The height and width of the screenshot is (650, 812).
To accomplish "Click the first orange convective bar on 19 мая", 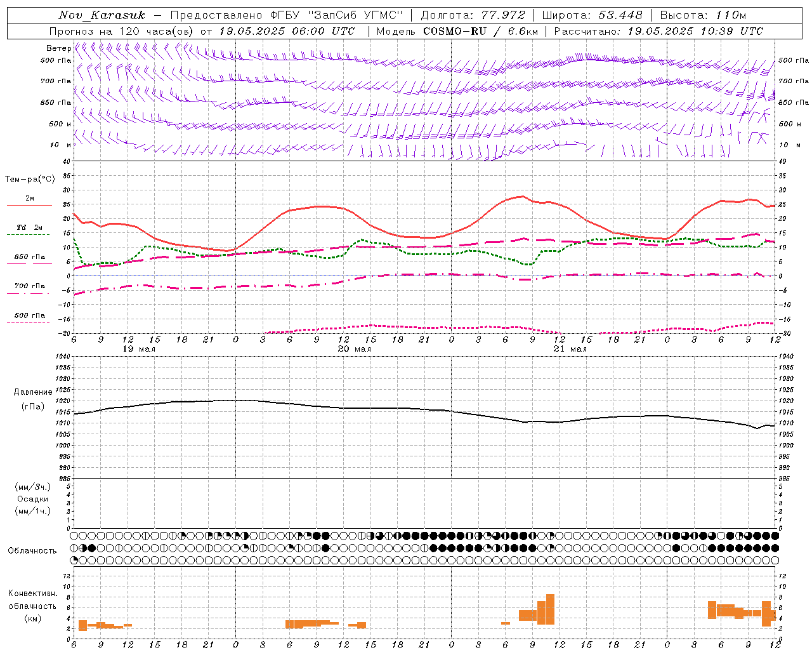I will point(82,625).
